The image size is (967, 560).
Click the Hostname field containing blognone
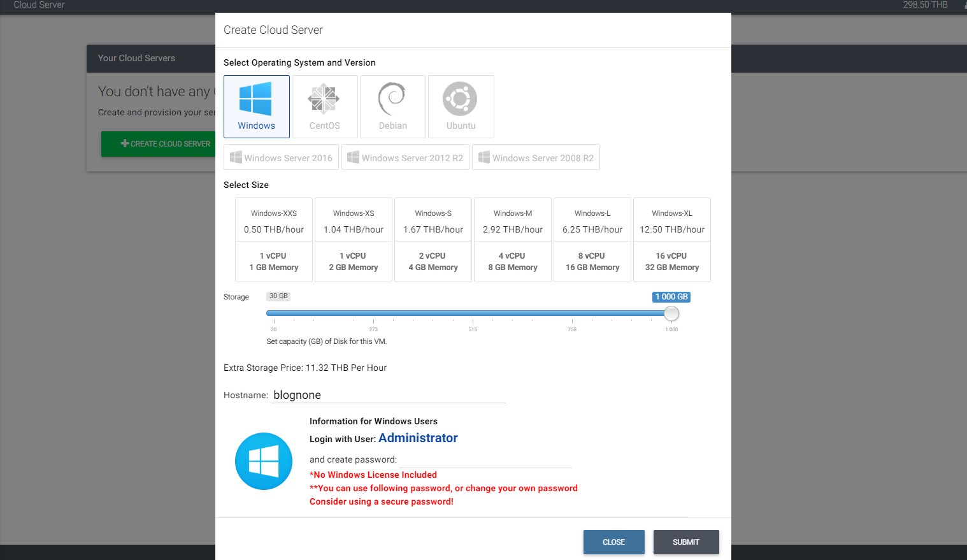[388, 395]
